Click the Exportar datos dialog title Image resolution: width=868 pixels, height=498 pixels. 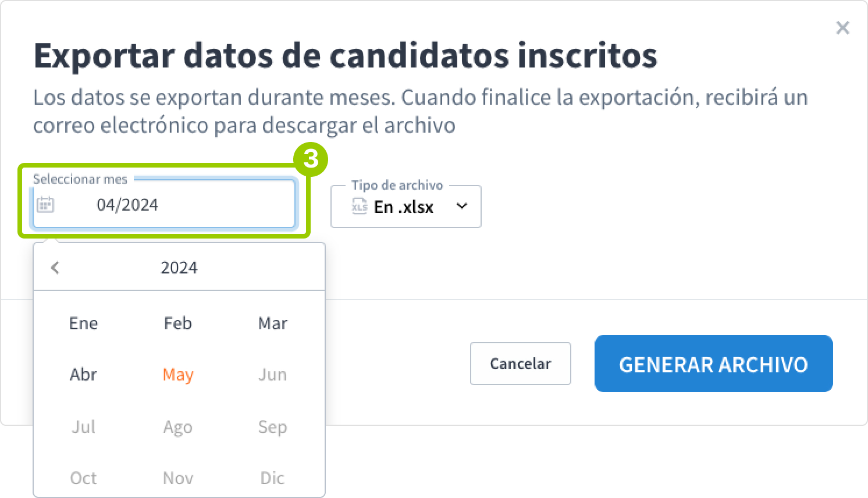347,55
